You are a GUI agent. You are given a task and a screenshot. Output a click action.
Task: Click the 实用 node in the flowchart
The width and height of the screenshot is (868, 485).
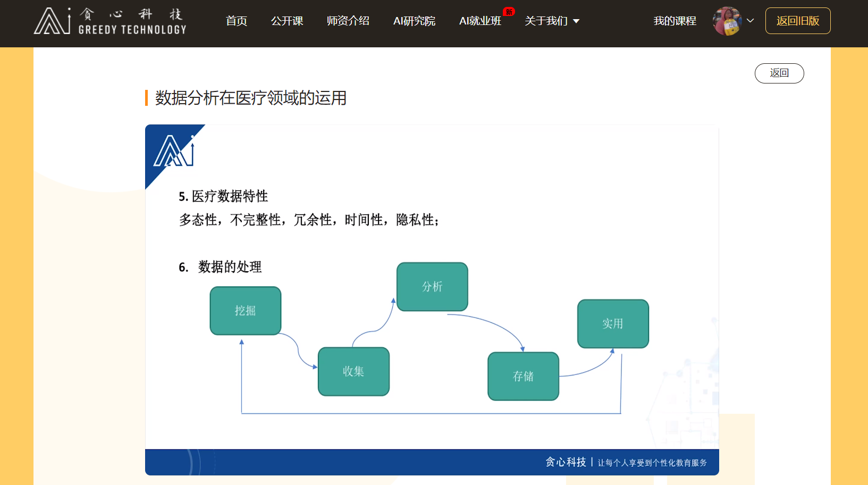[612, 323]
